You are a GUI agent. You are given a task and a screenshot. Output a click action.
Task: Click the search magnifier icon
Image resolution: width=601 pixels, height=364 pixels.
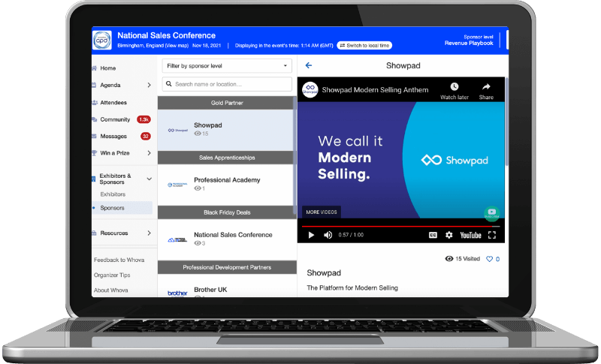168,84
